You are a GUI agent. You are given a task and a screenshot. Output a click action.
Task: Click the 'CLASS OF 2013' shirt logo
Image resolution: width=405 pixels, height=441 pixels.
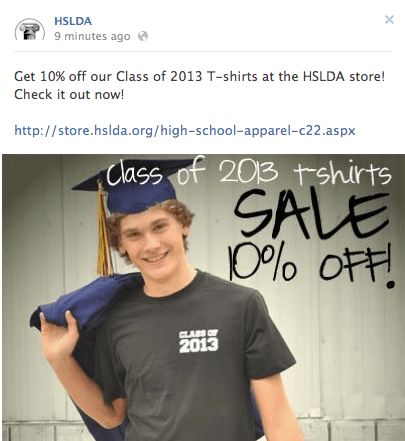199,341
